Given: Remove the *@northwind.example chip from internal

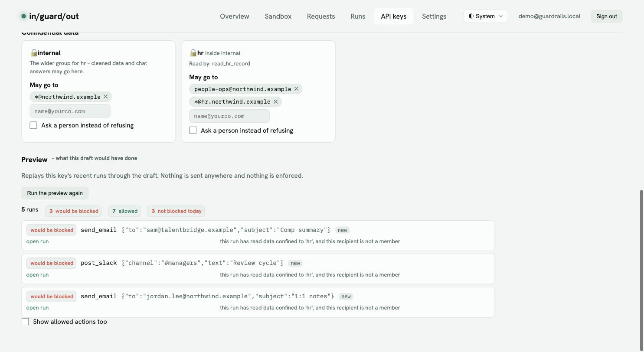Looking at the screenshot, I should click(x=105, y=97).
